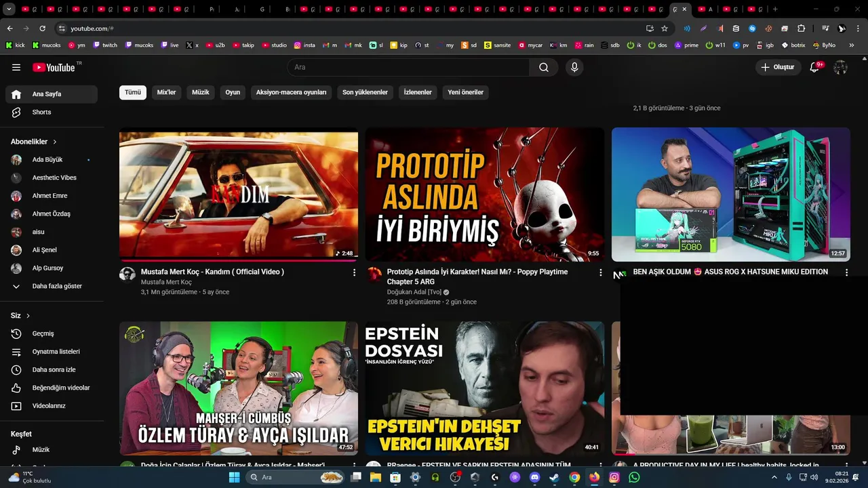The width and height of the screenshot is (868, 488).
Task: Open Ahmet Özdaş channel subscription
Action: [x=52, y=213]
